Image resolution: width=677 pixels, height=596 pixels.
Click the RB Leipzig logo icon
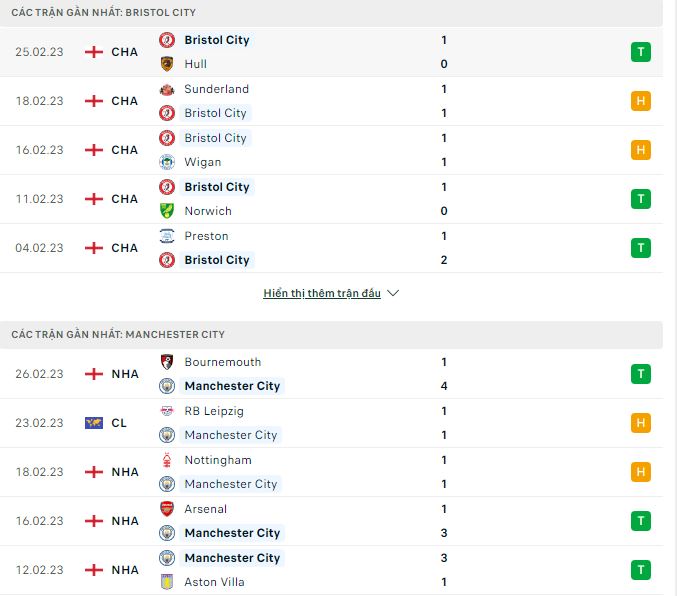[167, 411]
